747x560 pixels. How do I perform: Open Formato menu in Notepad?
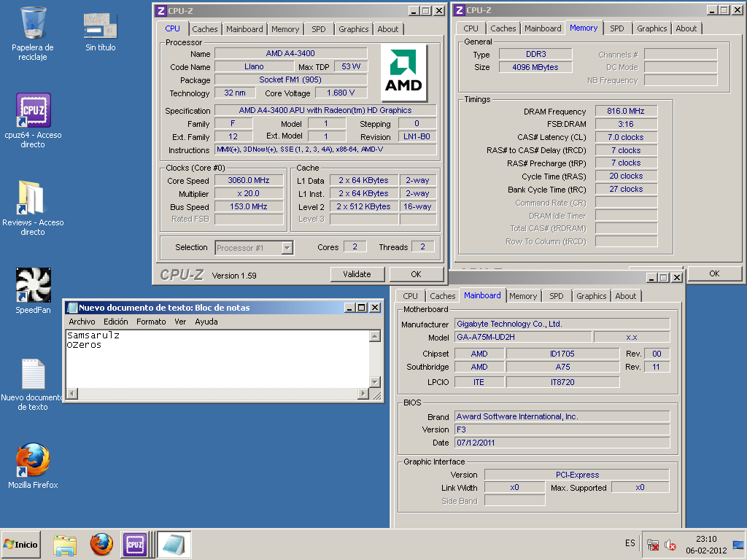coord(151,322)
